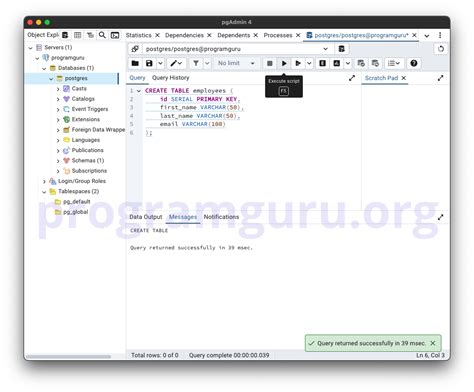Screen dimensions: 474x392
Task: Expand the Login/Group Roles node
Action: [44, 181]
